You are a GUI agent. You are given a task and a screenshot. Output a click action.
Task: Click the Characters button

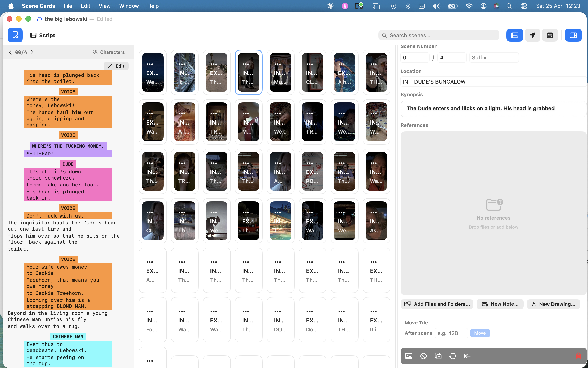108,52
